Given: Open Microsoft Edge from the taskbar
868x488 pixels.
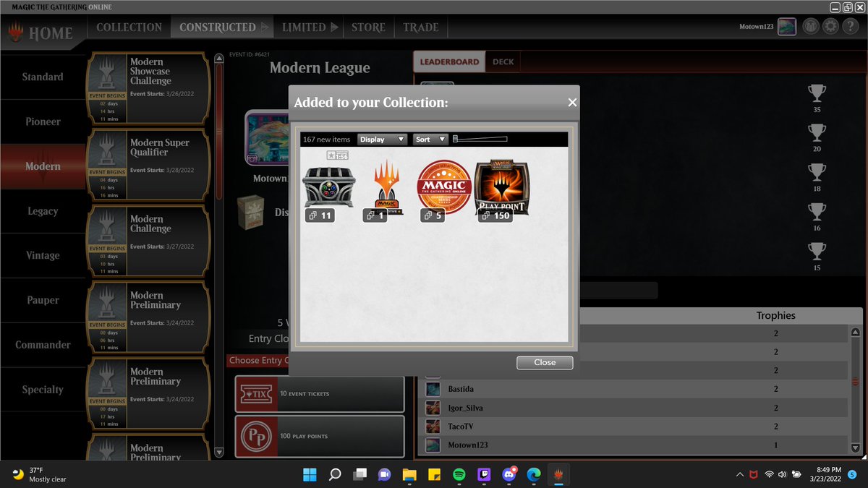Looking at the screenshot, I should point(533,474).
